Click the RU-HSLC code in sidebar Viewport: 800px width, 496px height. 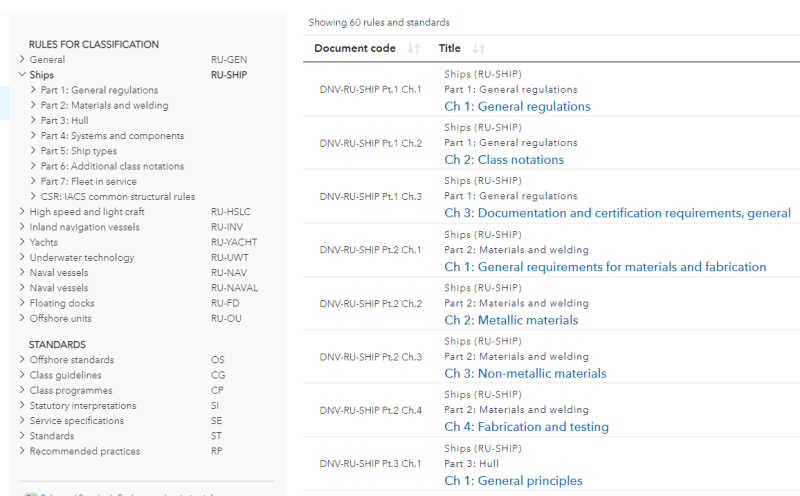[x=231, y=211]
